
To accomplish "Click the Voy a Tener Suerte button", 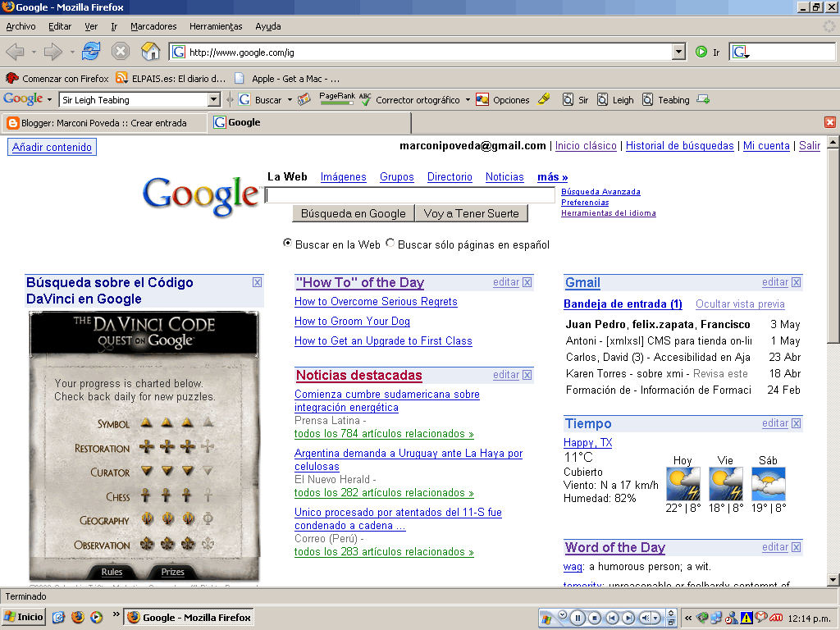I will coord(472,213).
